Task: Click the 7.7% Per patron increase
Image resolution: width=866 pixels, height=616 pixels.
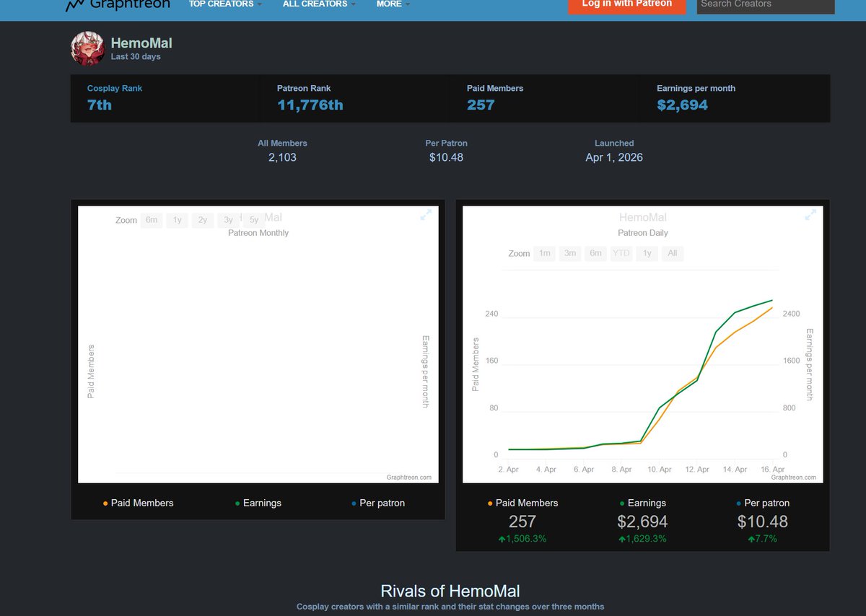Action: click(x=763, y=539)
